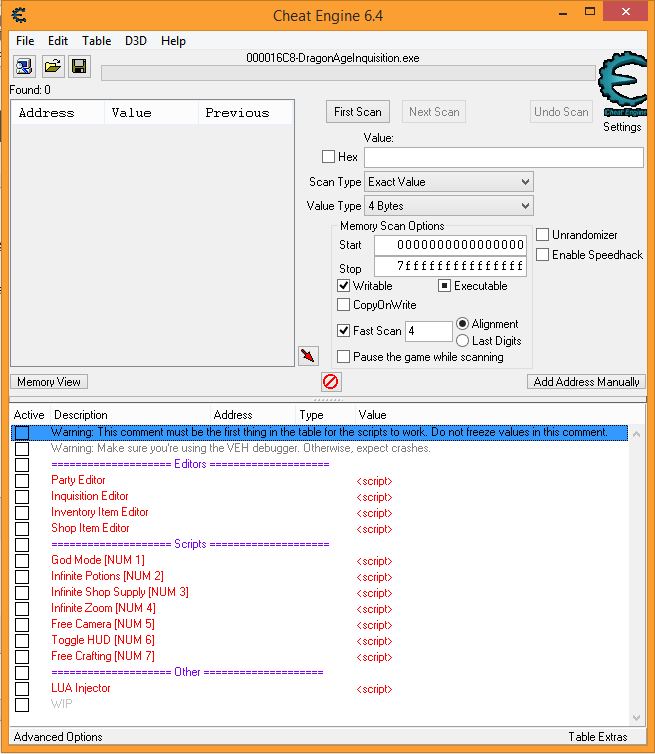Image resolution: width=655 pixels, height=754 pixels.
Task: Activate the LUA Injector checkbox
Action: click(x=22, y=689)
